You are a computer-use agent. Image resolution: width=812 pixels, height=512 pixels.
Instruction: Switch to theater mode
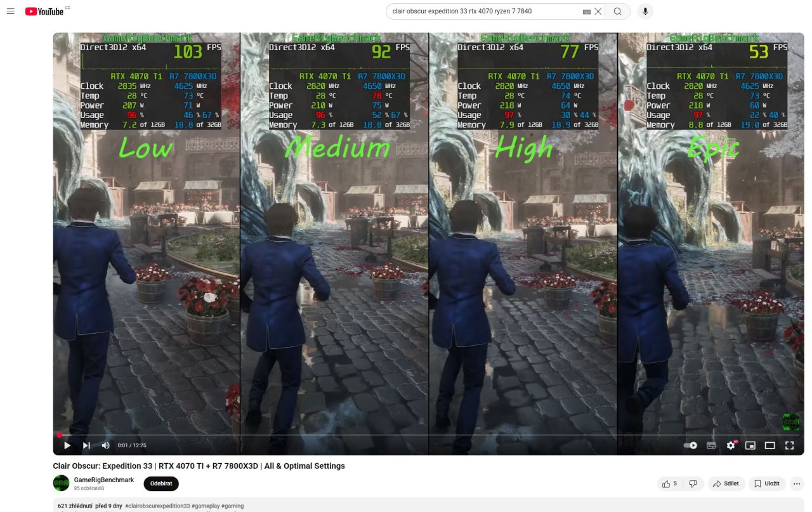tap(770, 445)
